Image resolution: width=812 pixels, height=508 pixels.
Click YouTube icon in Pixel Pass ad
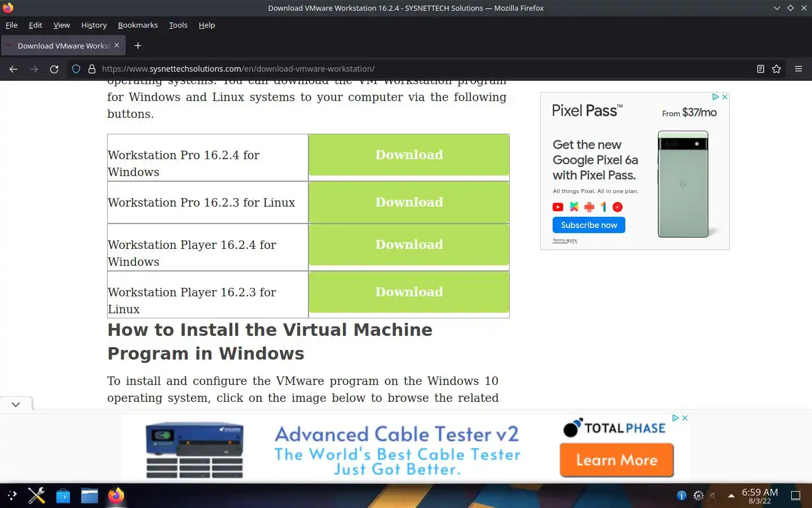[558, 207]
